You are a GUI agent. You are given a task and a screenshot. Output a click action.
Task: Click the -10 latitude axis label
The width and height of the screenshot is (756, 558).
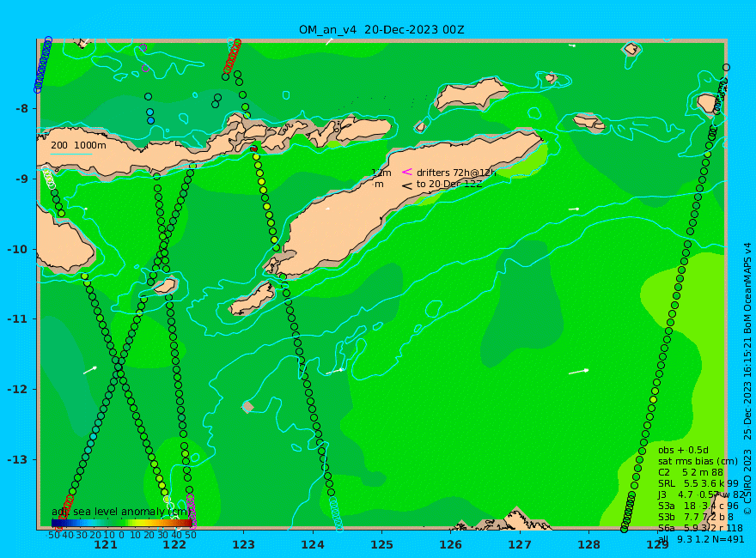pos(19,249)
